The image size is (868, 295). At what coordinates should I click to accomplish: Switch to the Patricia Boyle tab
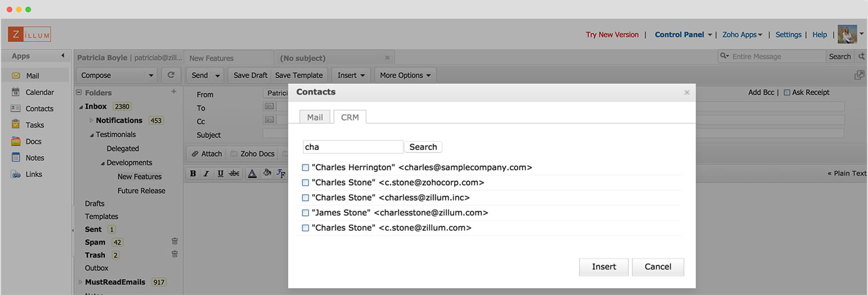(129, 57)
